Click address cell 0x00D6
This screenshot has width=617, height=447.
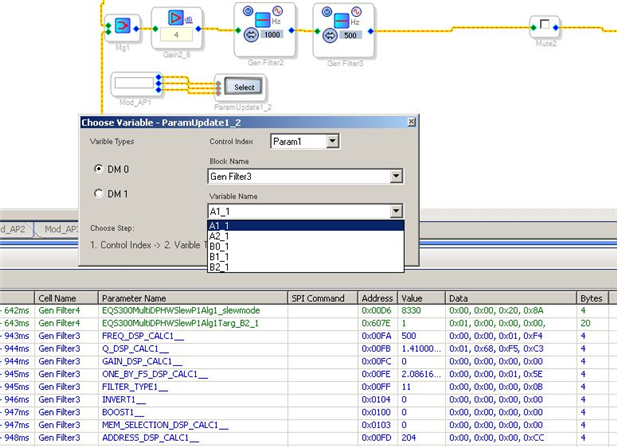point(377,310)
